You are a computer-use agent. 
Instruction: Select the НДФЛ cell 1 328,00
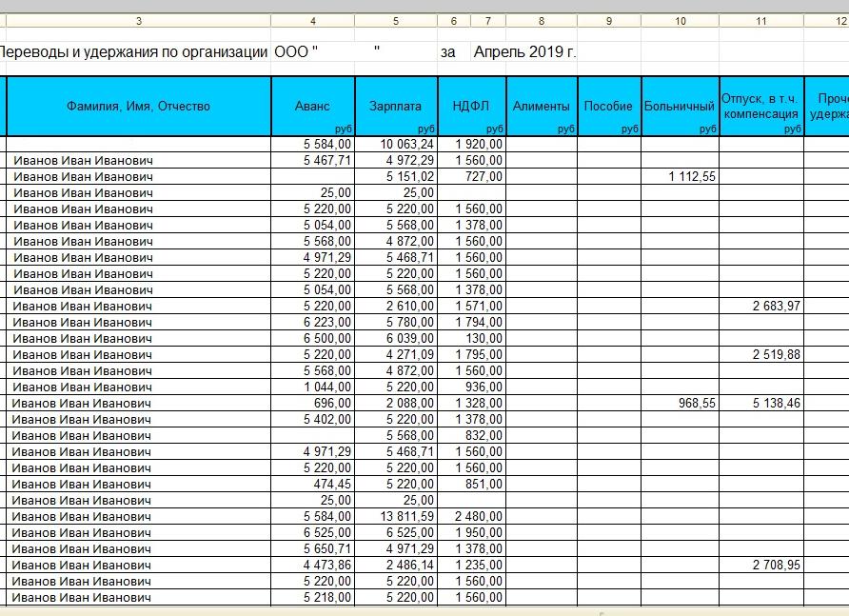[471, 403]
